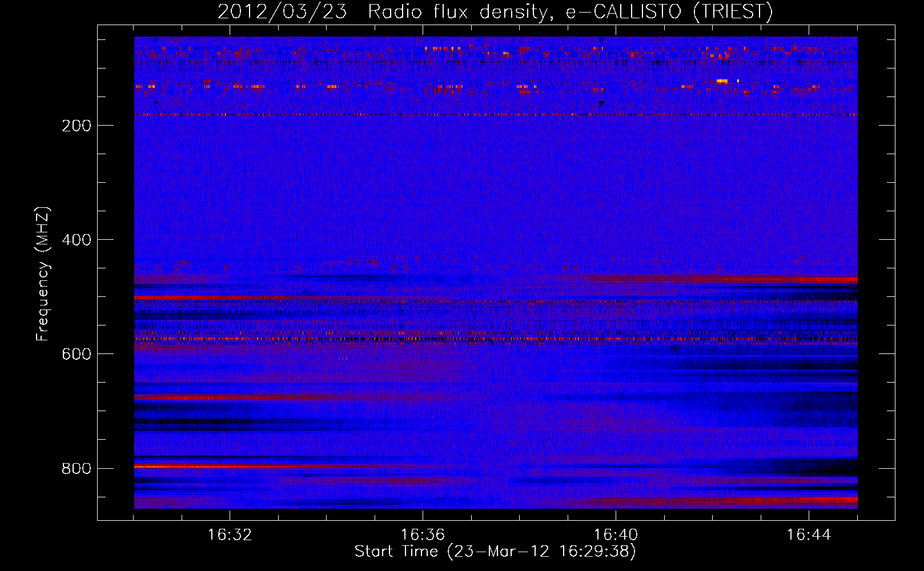Click the 400 frequency tick label
Image resolution: width=924 pixels, height=571 pixels.
tap(77, 240)
